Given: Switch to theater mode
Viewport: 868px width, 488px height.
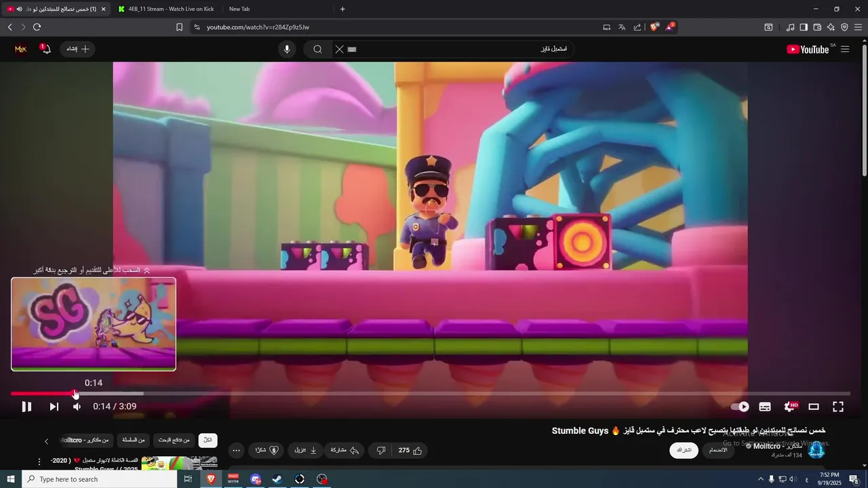Looking at the screenshot, I should click(x=814, y=407).
